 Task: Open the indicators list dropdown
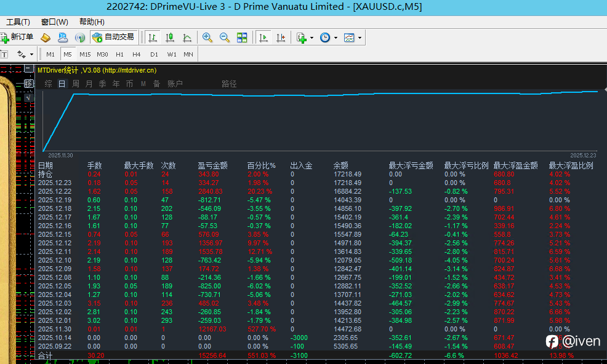click(x=305, y=38)
